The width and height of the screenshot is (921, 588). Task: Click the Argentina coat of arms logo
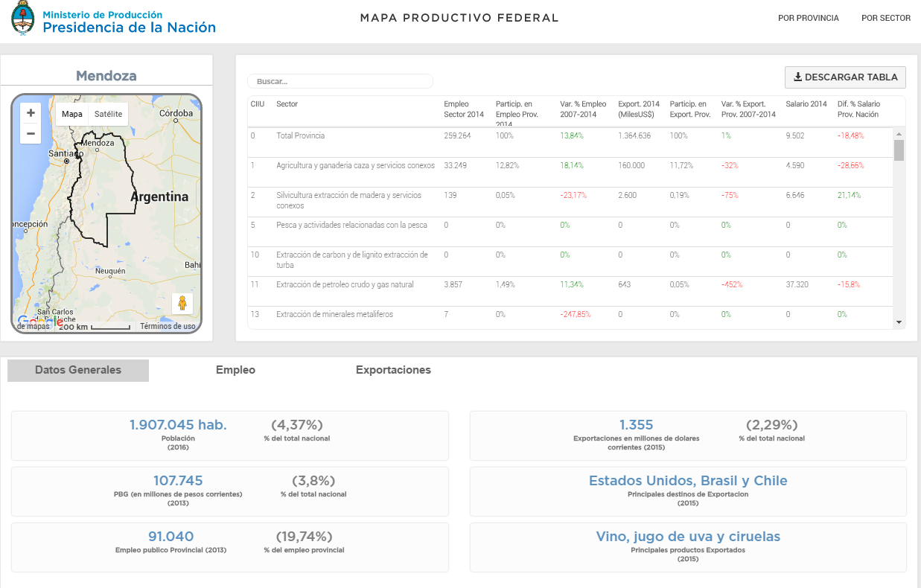(24, 20)
